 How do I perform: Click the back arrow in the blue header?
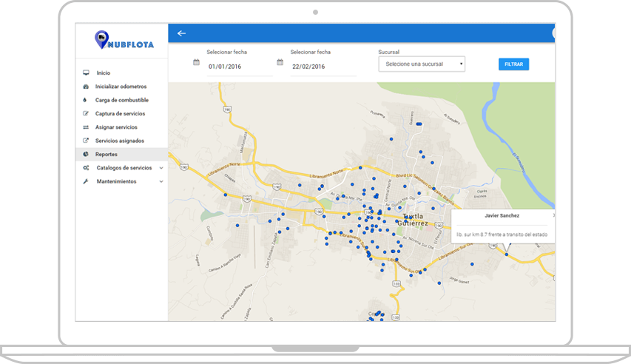[x=181, y=33]
